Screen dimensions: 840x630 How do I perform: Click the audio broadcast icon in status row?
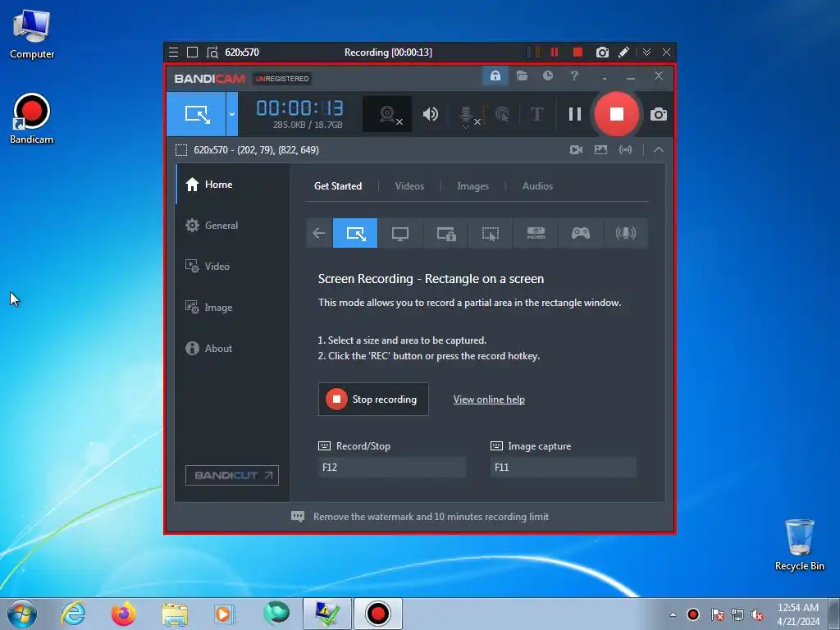(625, 150)
